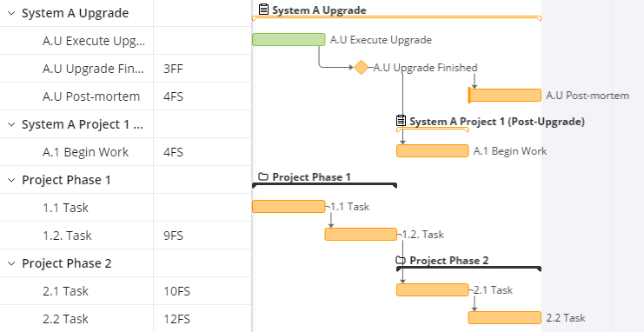Select the A.1 Begin Work Gantt bar
Screen dimensions: 644x332
tap(433, 151)
